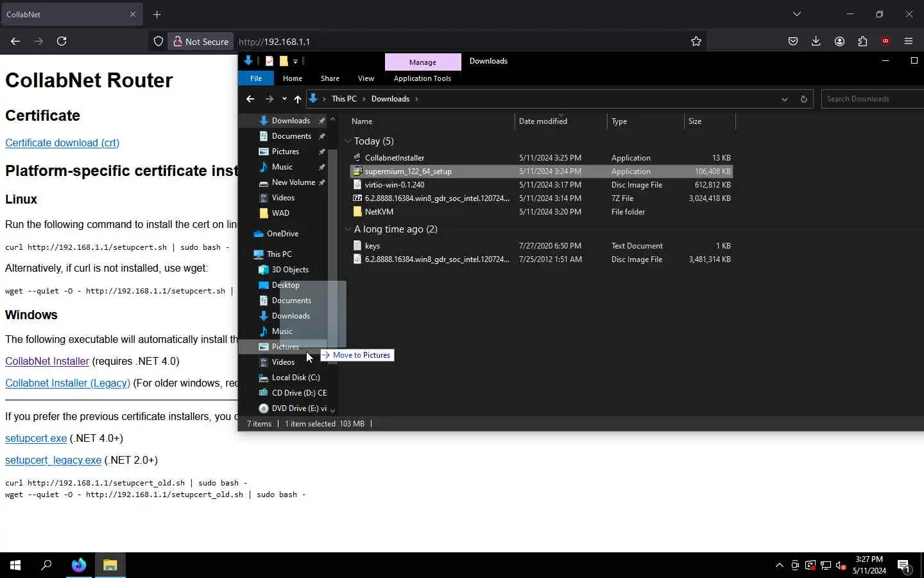Select the CollabnetInstaller file
The height and width of the screenshot is (578, 924).
coord(541,158)
